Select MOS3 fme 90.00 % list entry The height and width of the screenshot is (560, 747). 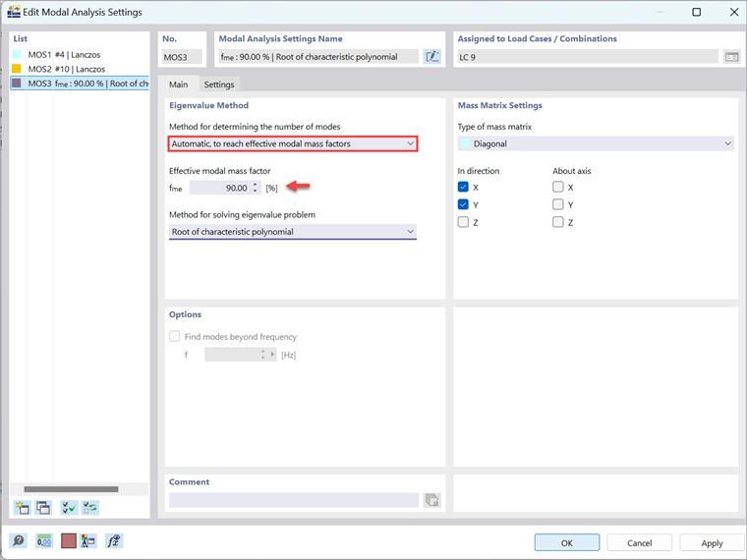80,84
